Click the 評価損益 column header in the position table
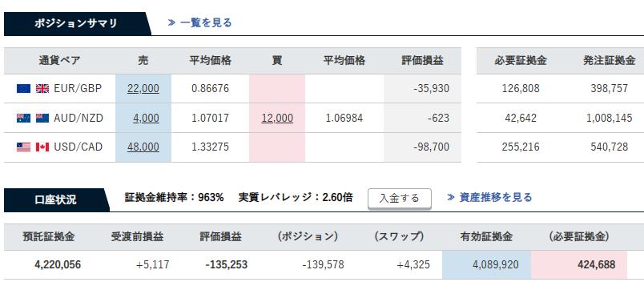This screenshot has width=644, height=302. coord(423,61)
